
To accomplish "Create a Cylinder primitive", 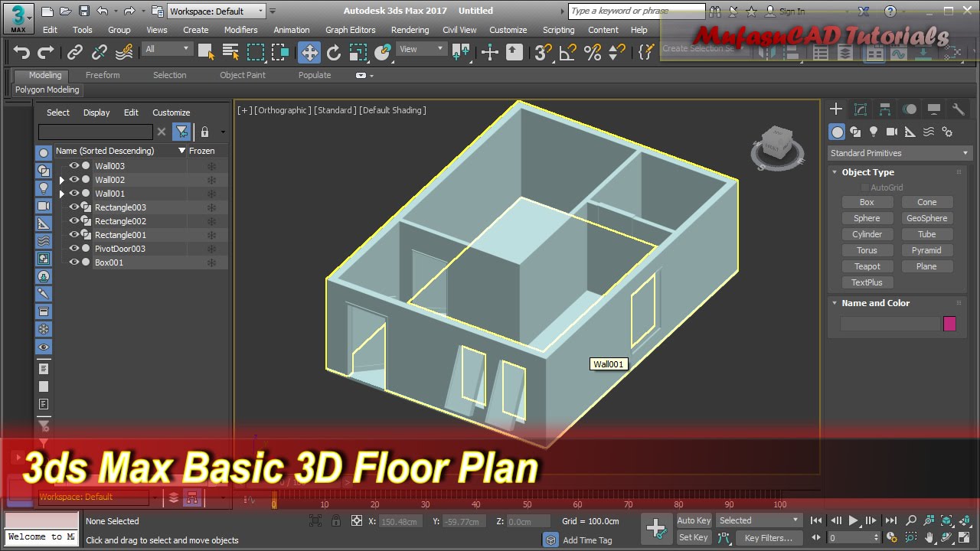I will 867,234.
